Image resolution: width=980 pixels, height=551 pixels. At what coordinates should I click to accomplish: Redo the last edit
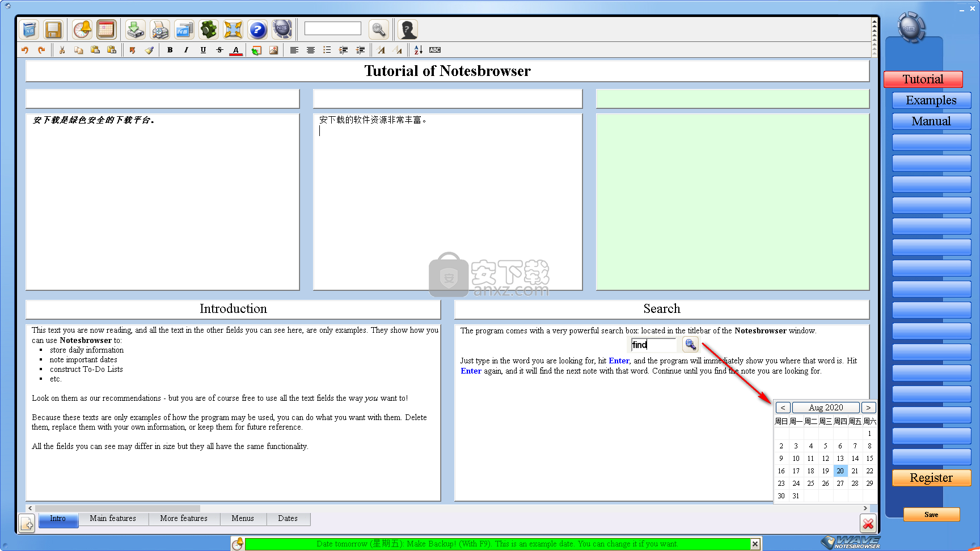tap(41, 50)
